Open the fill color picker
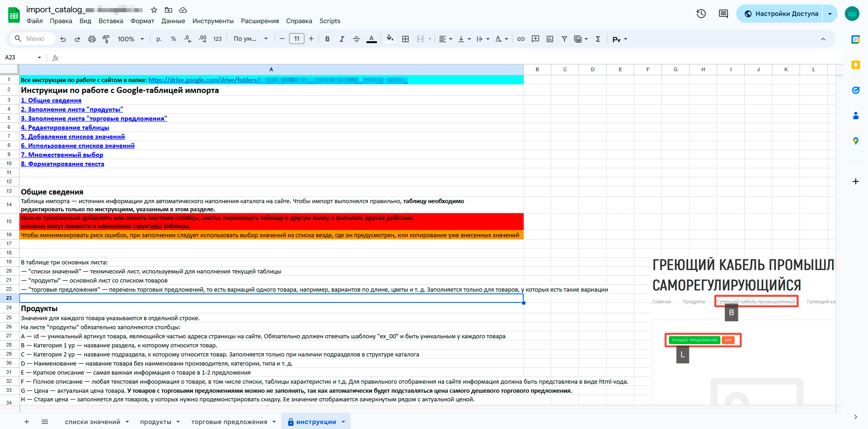The image size is (868, 429). [x=390, y=39]
